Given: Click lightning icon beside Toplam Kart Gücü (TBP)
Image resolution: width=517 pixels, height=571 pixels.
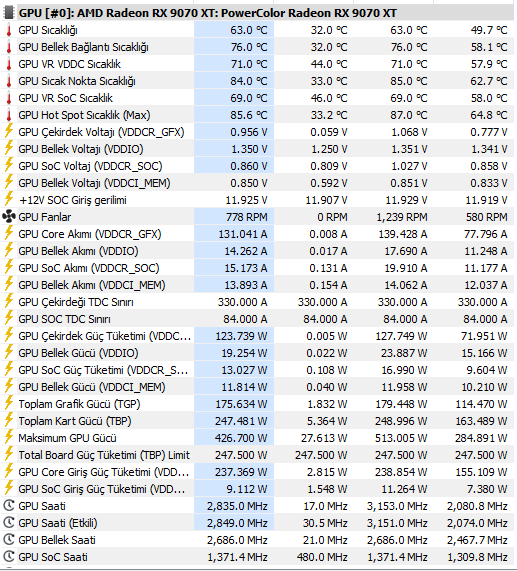Looking at the screenshot, I should [9, 420].
